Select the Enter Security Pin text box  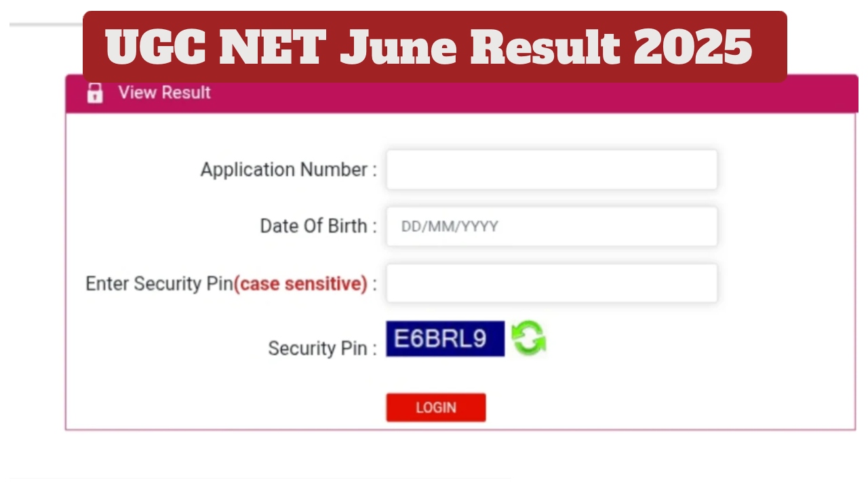click(x=551, y=283)
